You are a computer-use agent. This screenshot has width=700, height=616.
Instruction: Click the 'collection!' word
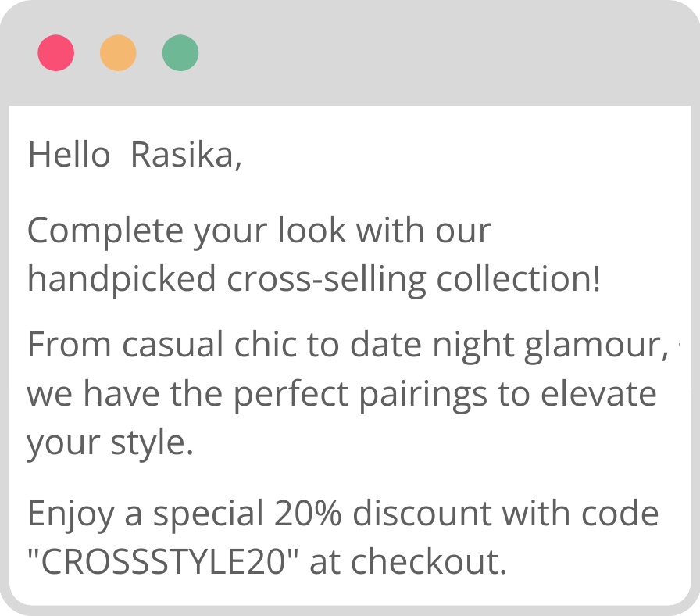coord(518,278)
